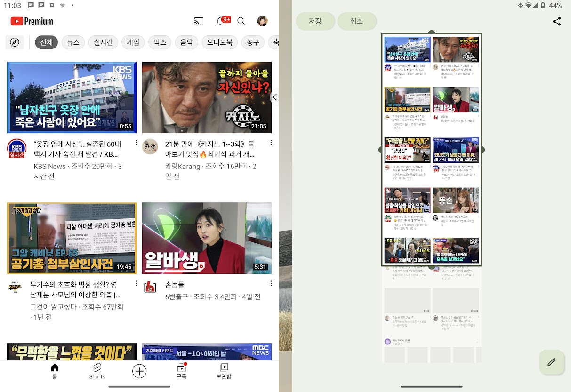Tap the 0:55 duration badge
Viewport: 571px width, 392px height.
pyautogui.click(x=126, y=126)
